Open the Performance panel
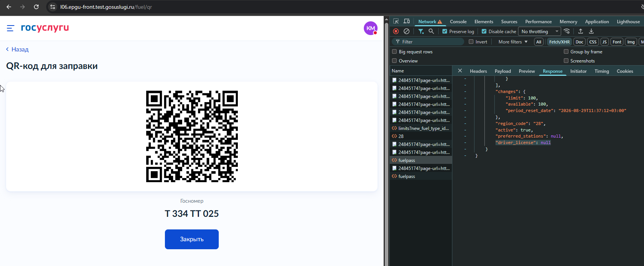 [x=538, y=22]
